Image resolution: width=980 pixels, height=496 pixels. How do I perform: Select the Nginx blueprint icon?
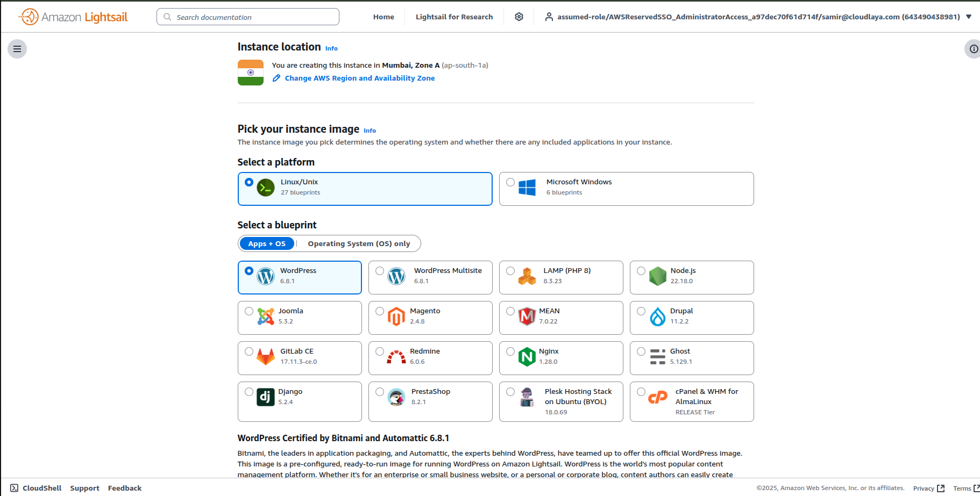[527, 357]
